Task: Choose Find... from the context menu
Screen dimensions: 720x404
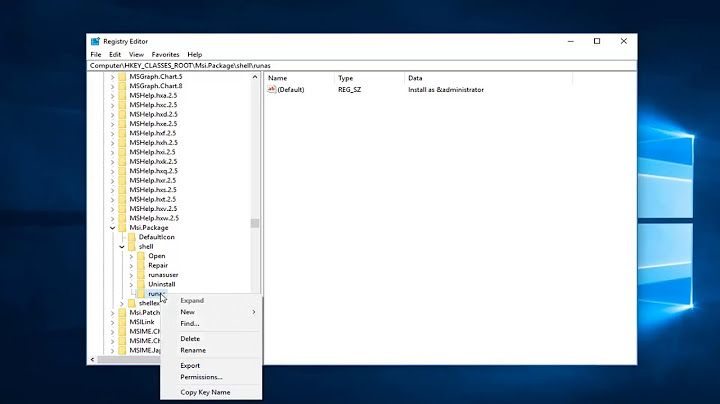Action: 211,323
